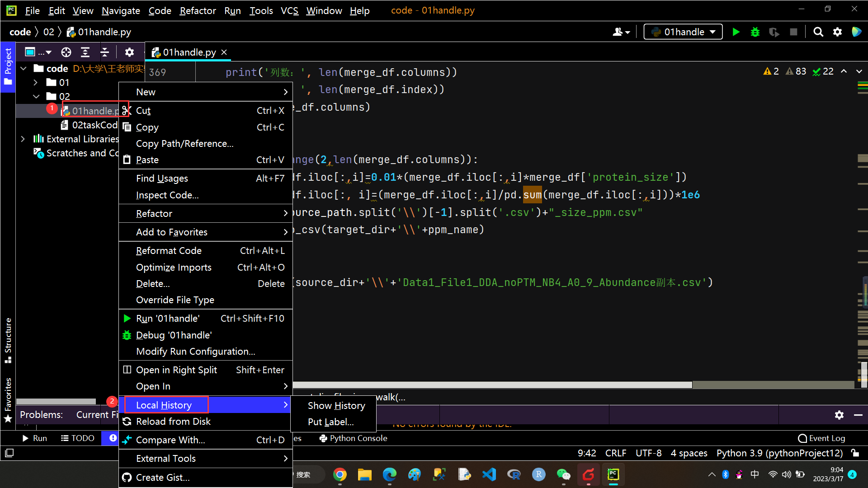The image size is (868, 488).
Task: Toggle the Favorites side panel
Action: point(8,400)
